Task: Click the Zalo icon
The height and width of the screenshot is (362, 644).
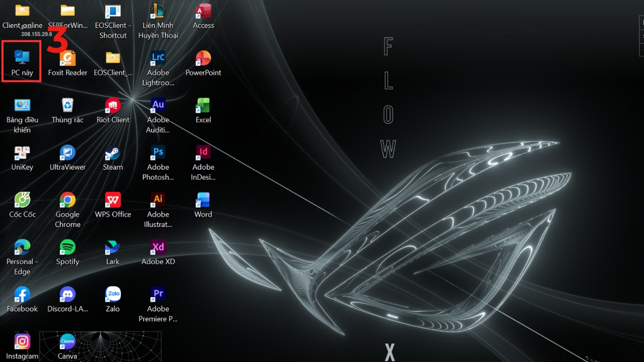Action: [x=113, y=294]
